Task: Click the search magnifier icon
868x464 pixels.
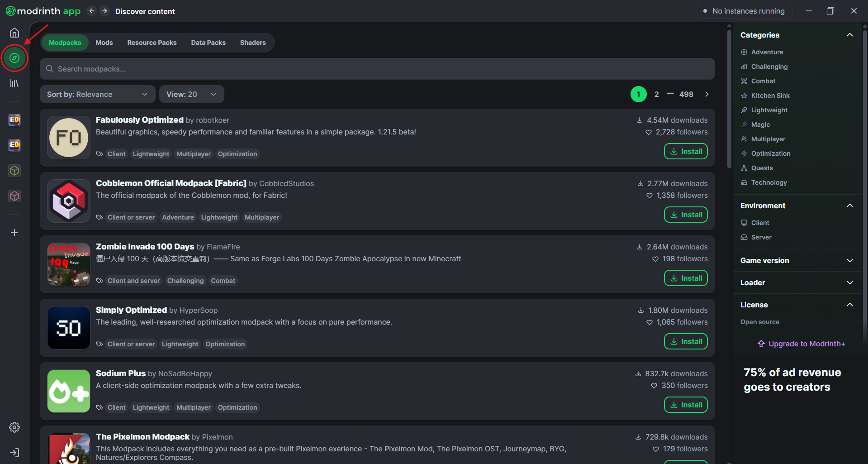Action: pos(50,69)
